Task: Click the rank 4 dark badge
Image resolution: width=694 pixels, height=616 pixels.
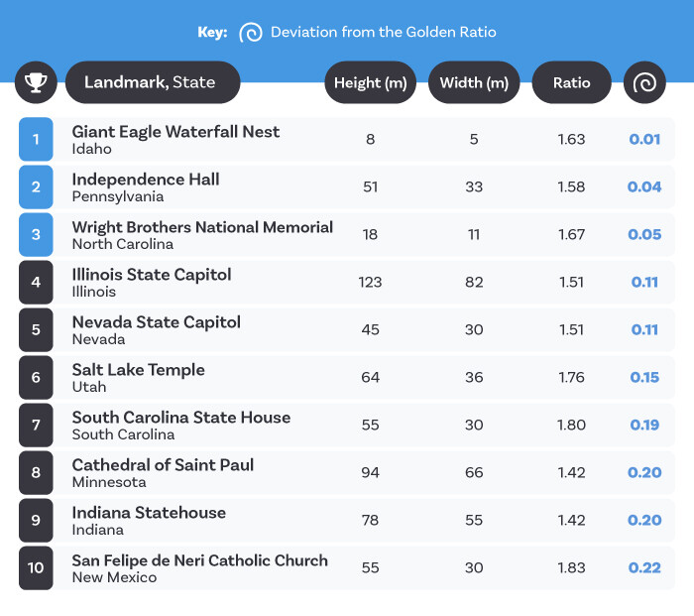Action: coord(36,282)
